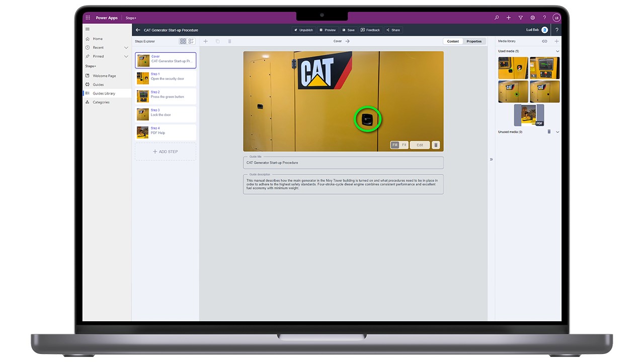Click the Steps+ app name in header
Viewport: 644px width, 362px height.
[x=131, y=18]
